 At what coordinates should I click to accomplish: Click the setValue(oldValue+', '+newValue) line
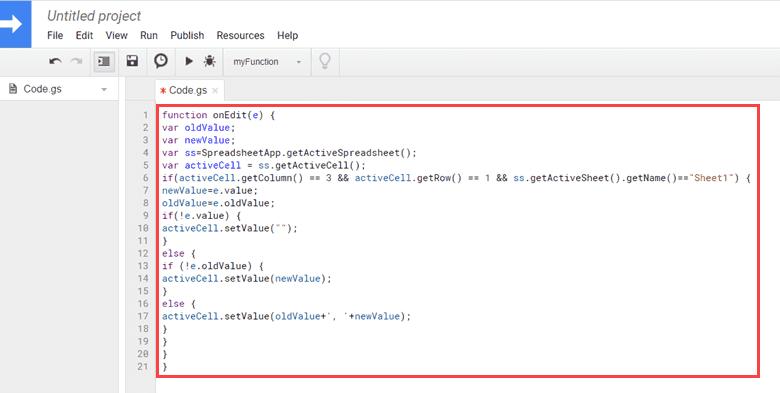[x=287, y=316]
